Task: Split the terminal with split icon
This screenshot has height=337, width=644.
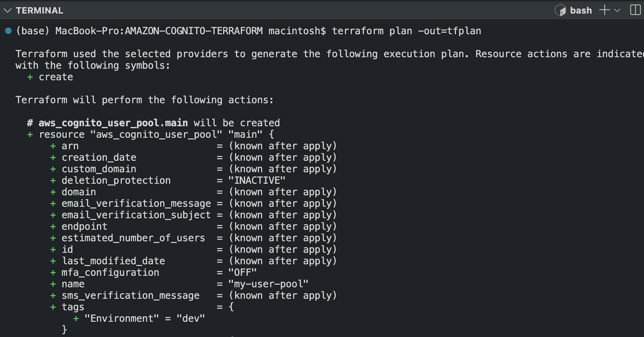Action: 635,10
